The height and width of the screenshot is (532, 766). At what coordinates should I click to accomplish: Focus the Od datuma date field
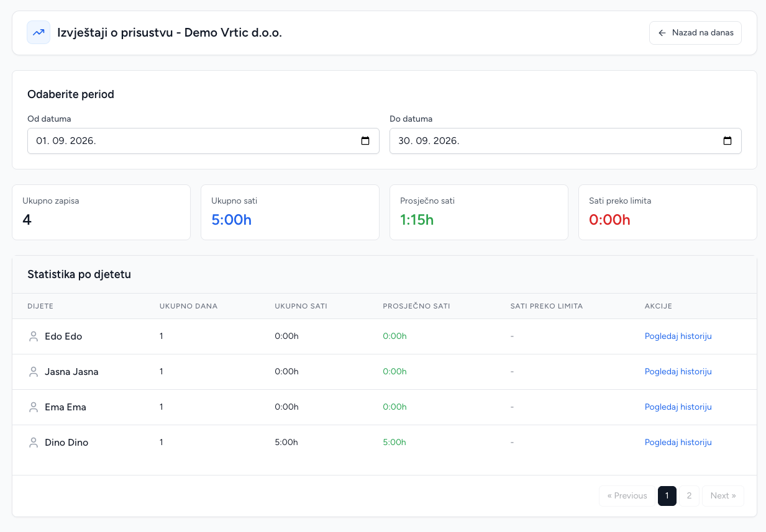tap(203, 141)
